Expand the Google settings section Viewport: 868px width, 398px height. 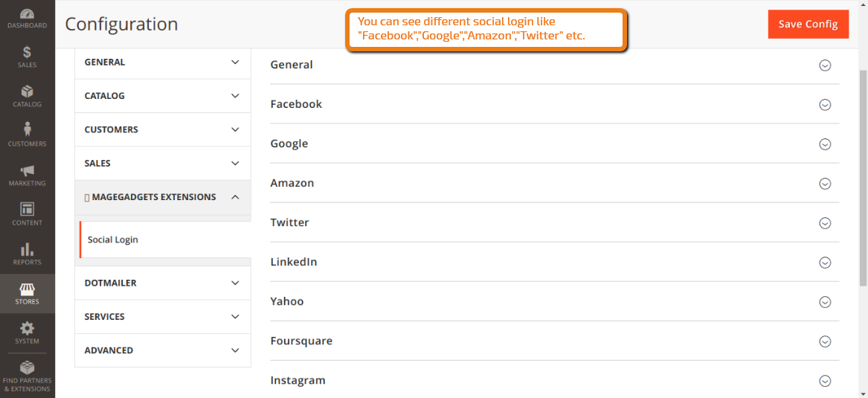coord(554,144)
